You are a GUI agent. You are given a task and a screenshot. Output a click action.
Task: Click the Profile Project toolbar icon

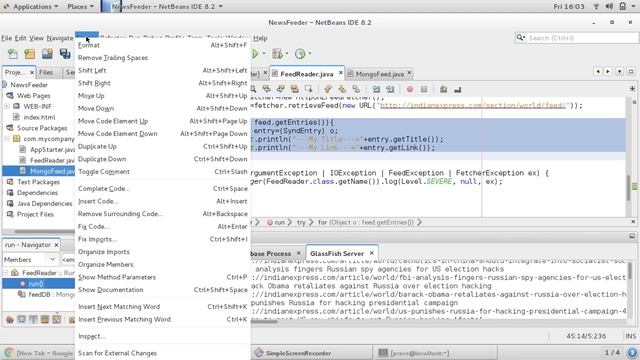[300, 54]
